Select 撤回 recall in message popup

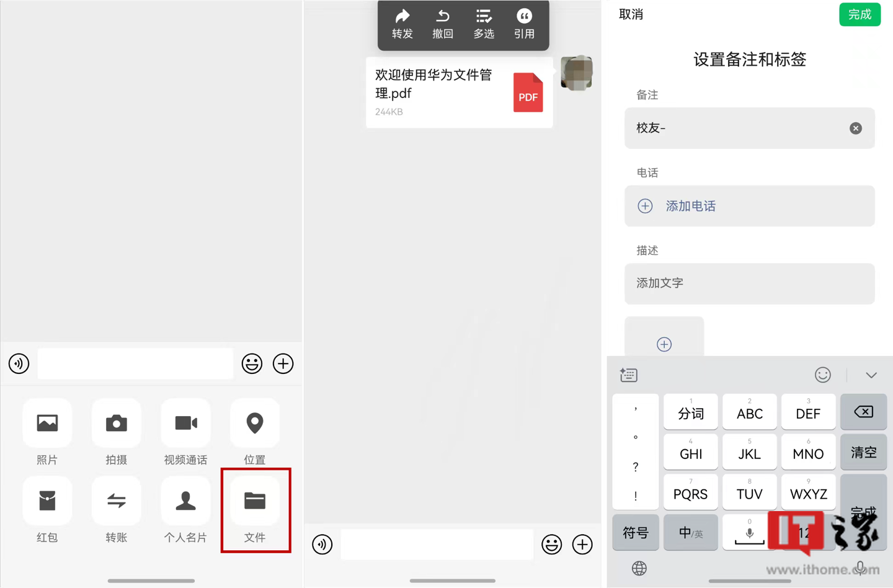(443, 24)
